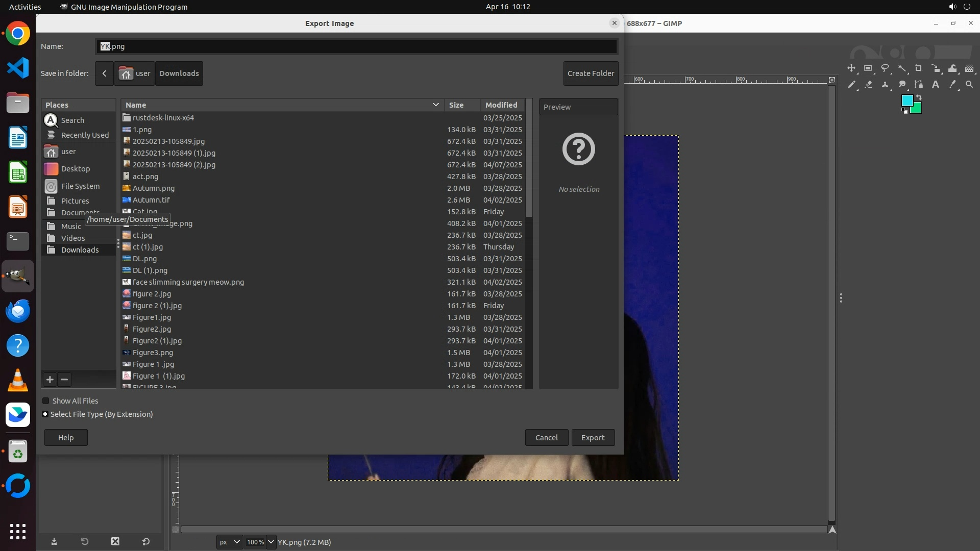The image size is (980, 551).
Task: Click the remove bookmark minus button
Action: pyautogui.click(x=64, y=380)
